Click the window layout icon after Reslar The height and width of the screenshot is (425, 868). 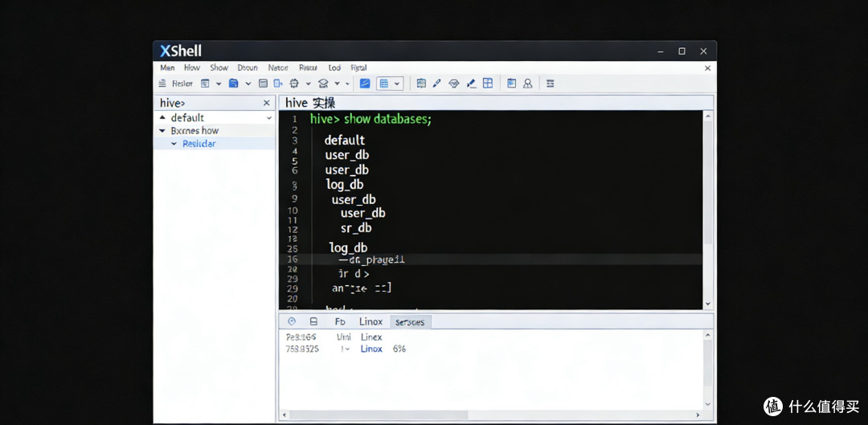pyautogui.click(x=205, y=84)
